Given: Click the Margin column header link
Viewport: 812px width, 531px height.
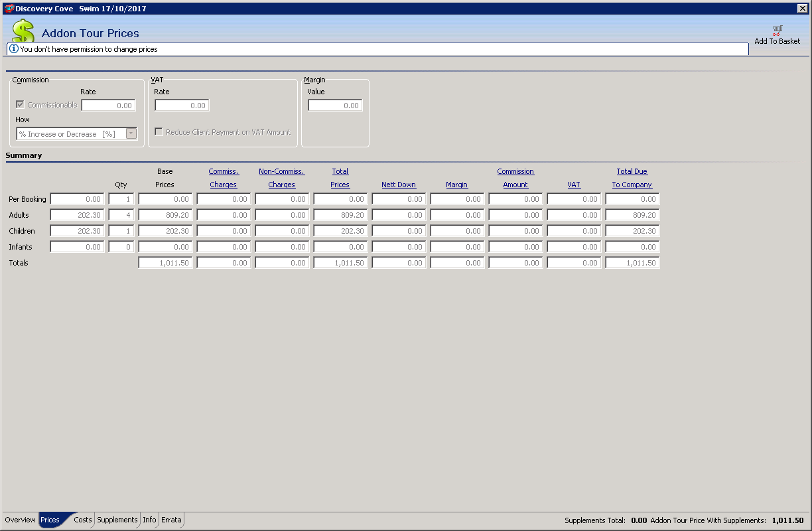Looking at the screenshot, I should [457, 185].
